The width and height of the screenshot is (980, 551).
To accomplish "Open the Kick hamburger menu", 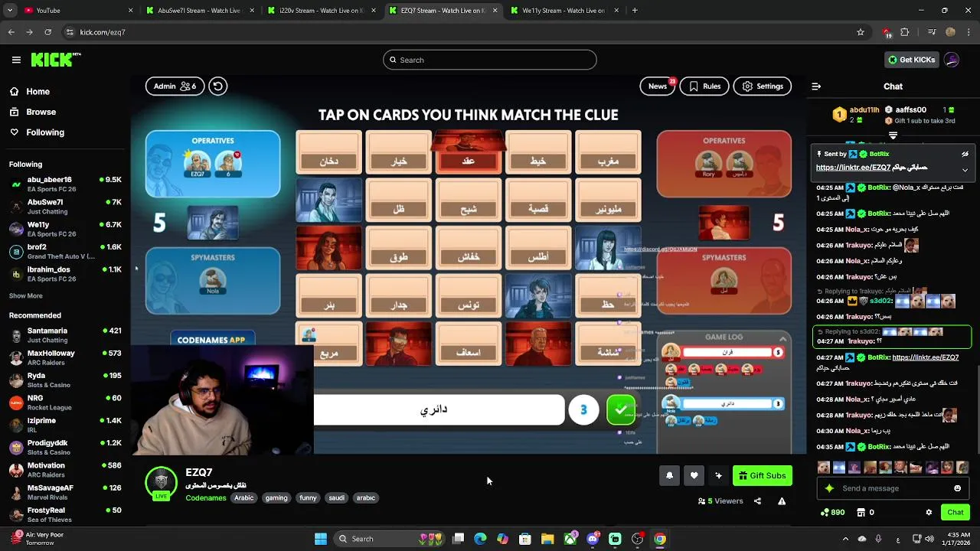I will (x=16, y=60).
